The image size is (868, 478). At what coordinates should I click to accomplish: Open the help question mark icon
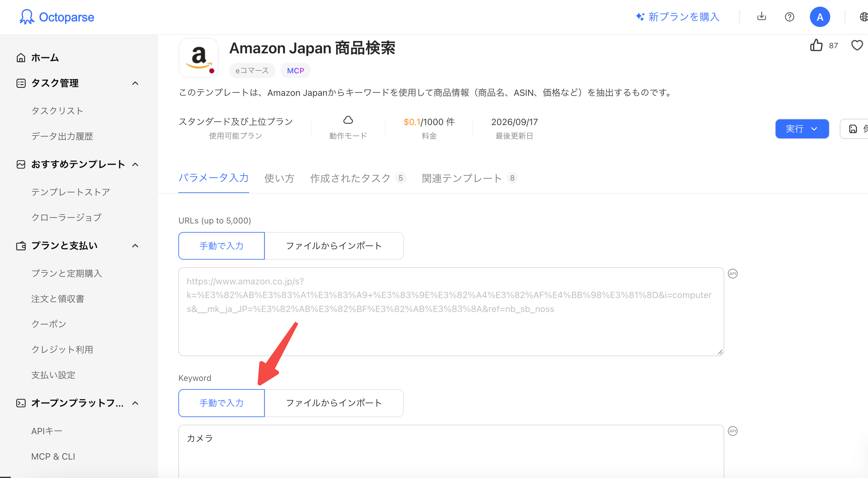point(790,17)
